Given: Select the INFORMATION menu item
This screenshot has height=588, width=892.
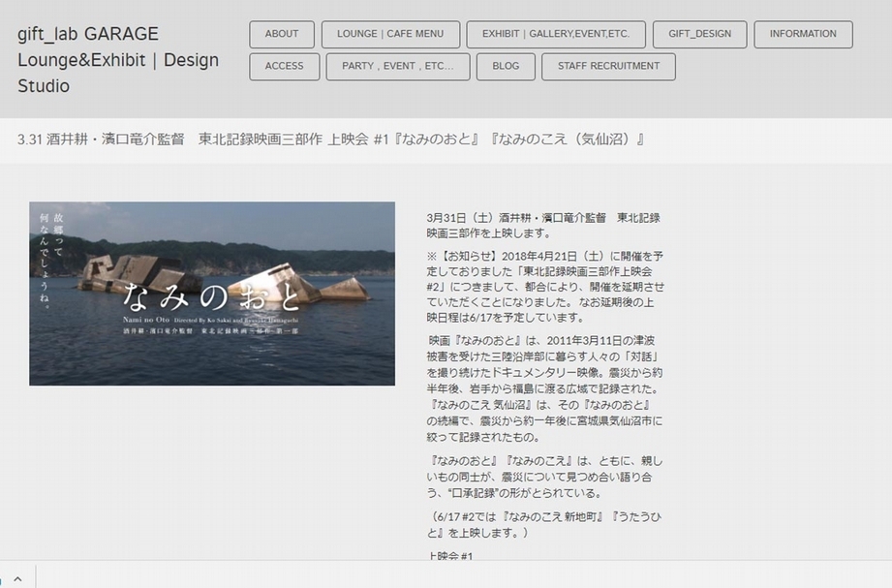Looking at the screenshot, I should click(803, 34).
